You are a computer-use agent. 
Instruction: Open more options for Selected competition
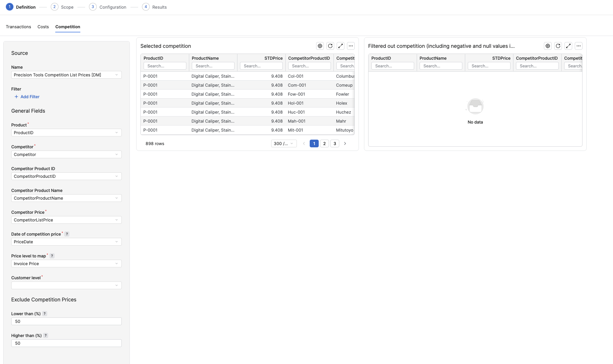(x=351, y=46)
